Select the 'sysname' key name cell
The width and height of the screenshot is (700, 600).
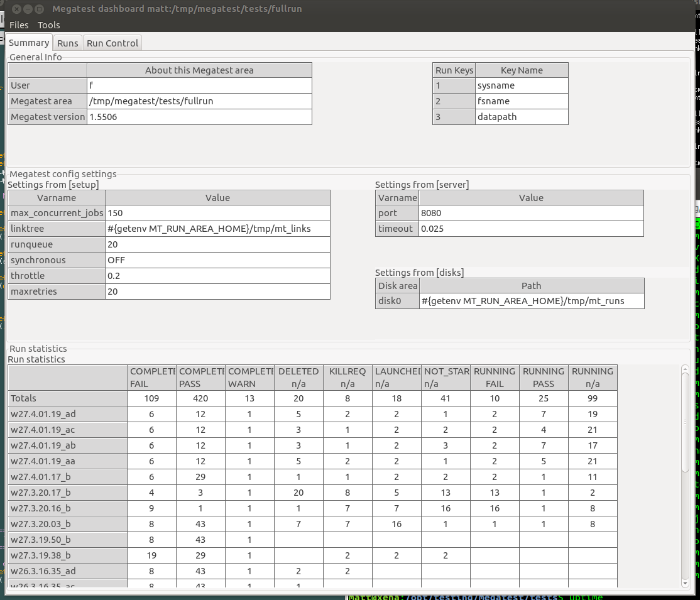tap(522, 85)
